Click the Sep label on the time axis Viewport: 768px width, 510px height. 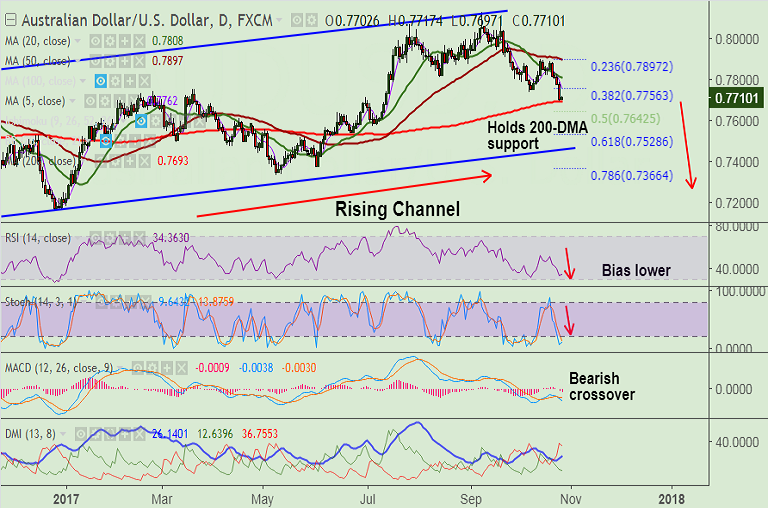(471, 499)
